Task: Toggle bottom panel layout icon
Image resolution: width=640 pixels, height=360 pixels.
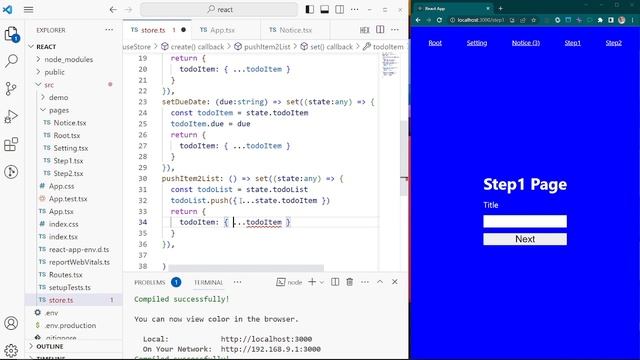Action: 324,9
